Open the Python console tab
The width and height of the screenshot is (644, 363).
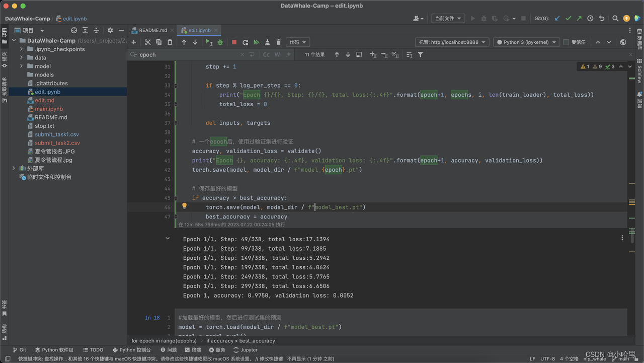click(131, 350)
